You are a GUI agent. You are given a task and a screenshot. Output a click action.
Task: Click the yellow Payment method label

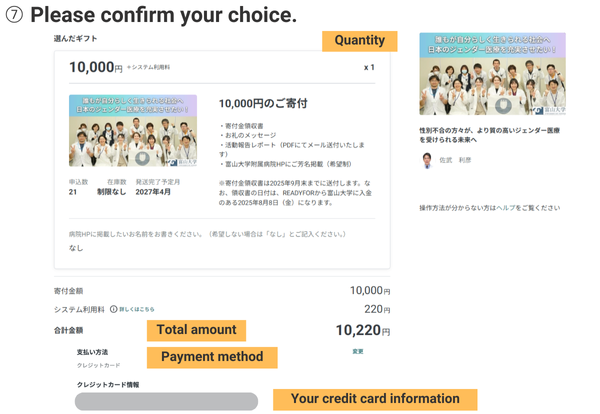pyautogui.click(x=212, y=357)
